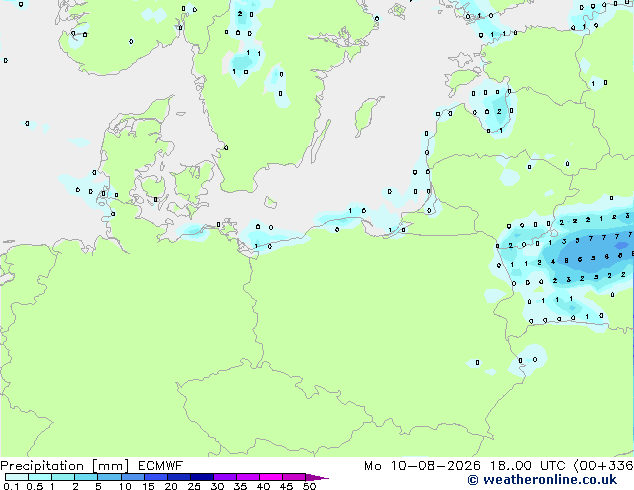Pick the 10–15 mm legend color box
The height and width of the screenshot is (490, 634).
[x=133, y=477]
